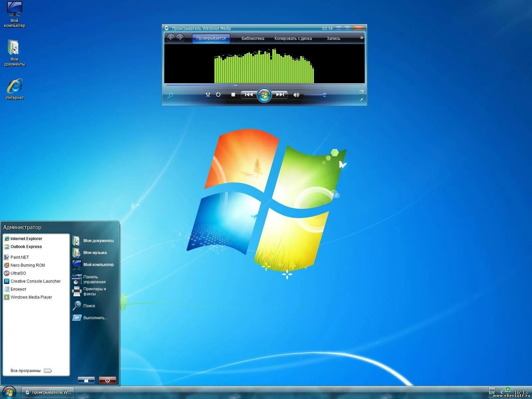Screen dimensions: 532x399
Task: Open the Запись tab
Action: pyautogui.click(x=333, y=39)
